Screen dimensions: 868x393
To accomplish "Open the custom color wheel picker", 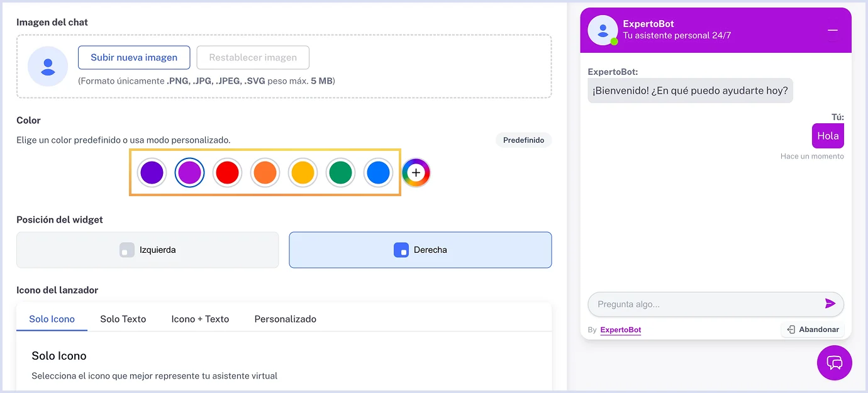I will [x=416, y=172].
